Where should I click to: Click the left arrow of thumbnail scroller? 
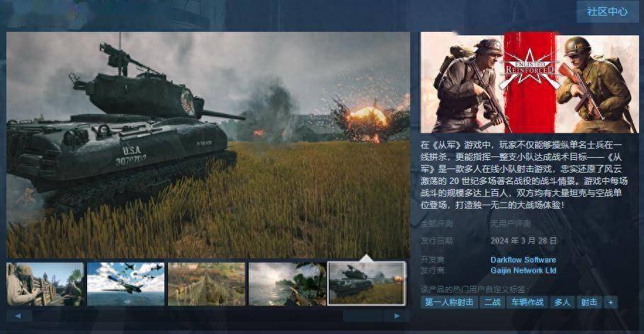(x=18, y=316)
